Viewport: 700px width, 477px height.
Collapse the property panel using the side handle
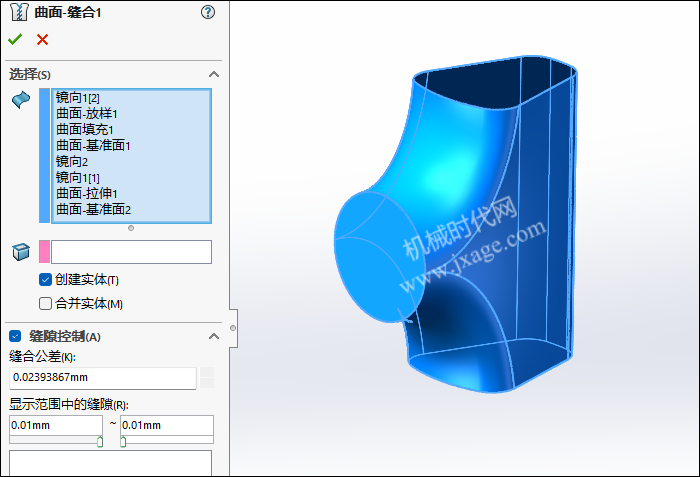point(233,327)
